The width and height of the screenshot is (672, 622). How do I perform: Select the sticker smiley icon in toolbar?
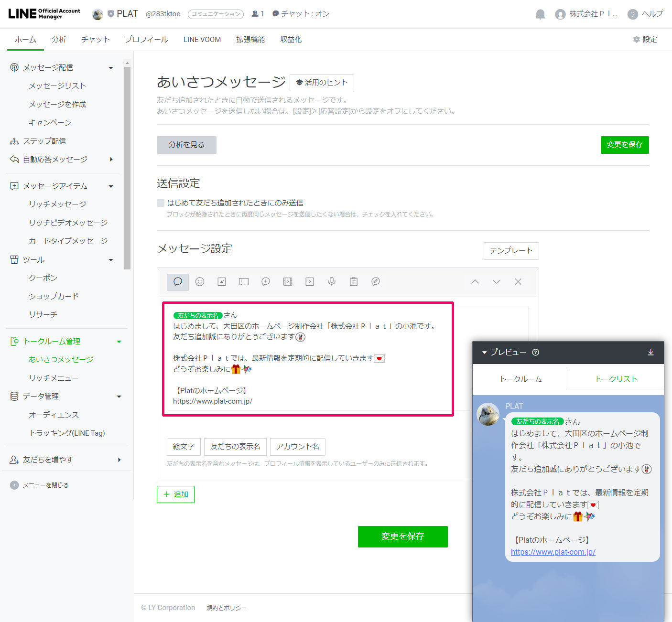tap(200, 282)
